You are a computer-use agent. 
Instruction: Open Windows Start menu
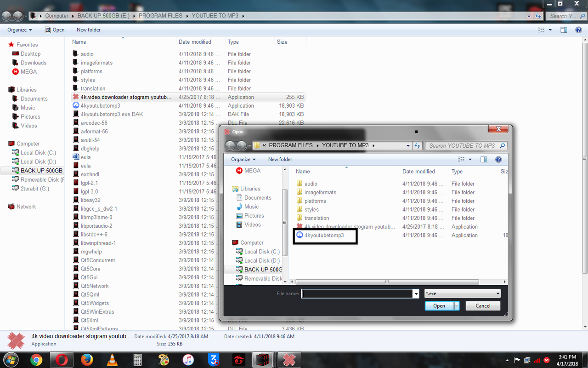point(10,360)
